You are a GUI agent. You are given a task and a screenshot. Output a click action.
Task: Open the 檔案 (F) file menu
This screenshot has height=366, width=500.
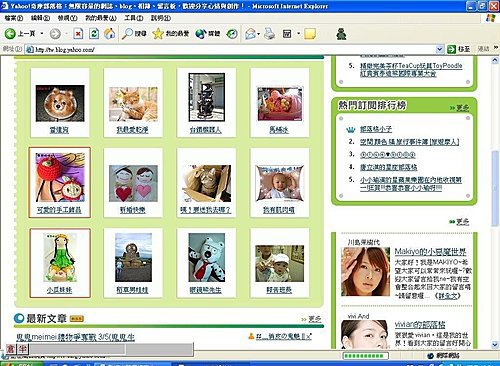click(14, 18)
